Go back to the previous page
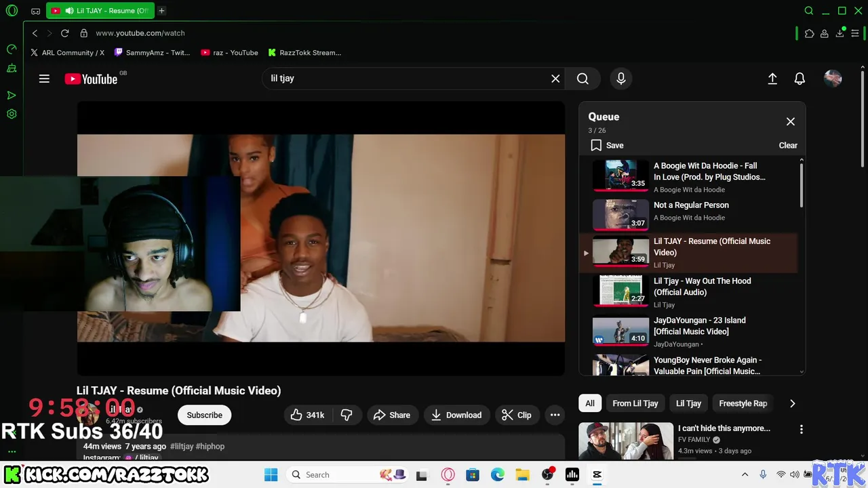Viewport: 868px width, 488px height. [35, 33]
